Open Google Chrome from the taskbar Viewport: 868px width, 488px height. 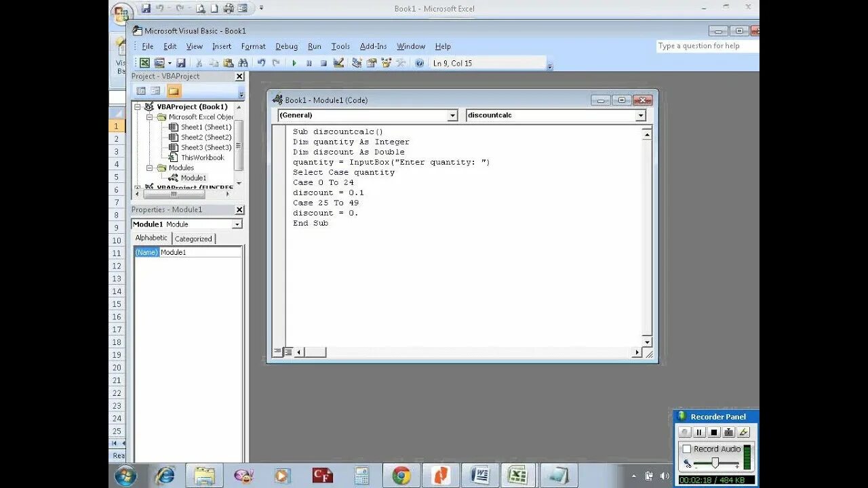click(401, 476)
